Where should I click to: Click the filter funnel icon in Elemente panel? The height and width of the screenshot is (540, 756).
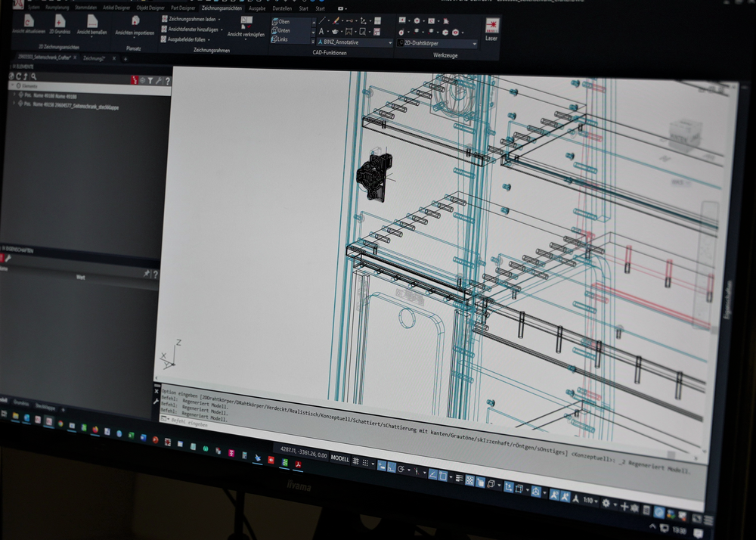coord(150,80)
